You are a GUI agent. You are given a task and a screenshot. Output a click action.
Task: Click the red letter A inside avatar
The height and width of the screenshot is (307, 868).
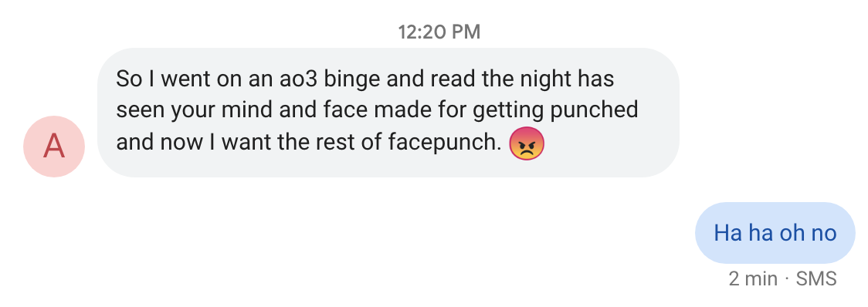point(54,147)
